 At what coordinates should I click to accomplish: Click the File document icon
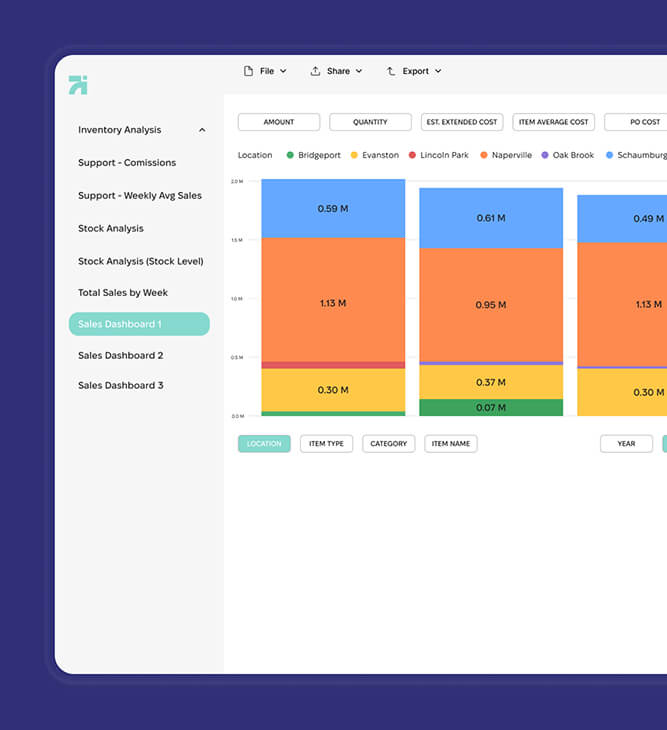pyautogui.click(x=249, y=71)
